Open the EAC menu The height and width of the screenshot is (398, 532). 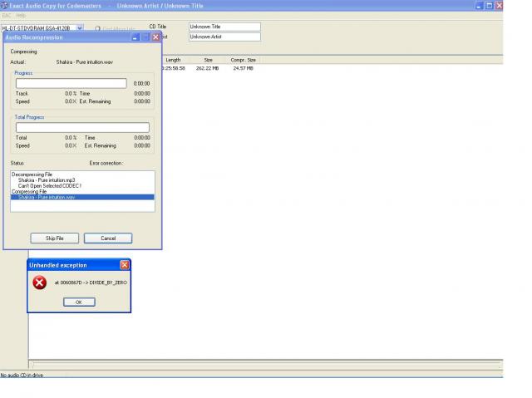[7, 16]
